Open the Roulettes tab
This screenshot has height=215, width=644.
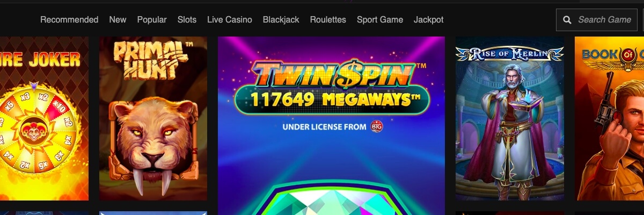click(328, 19)
